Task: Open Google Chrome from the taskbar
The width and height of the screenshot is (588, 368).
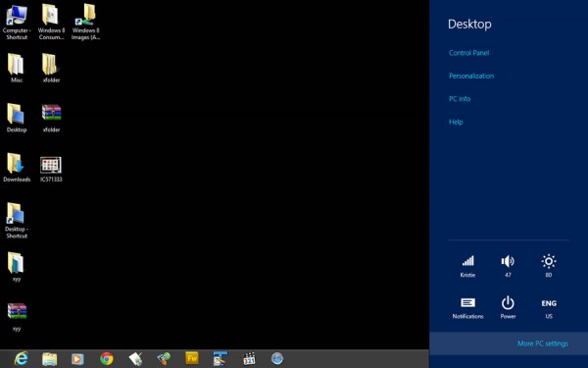Action: point(107,359)
